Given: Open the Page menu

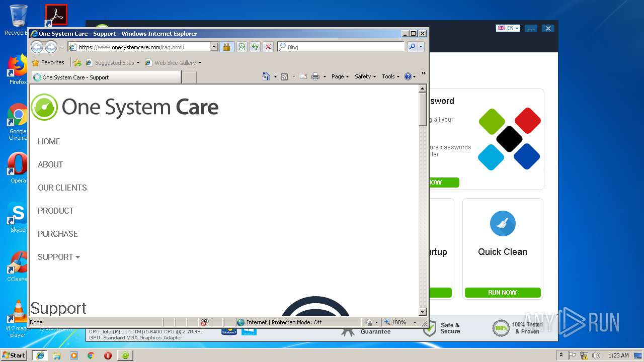Looking at the screenshot, I should (340, 76).
